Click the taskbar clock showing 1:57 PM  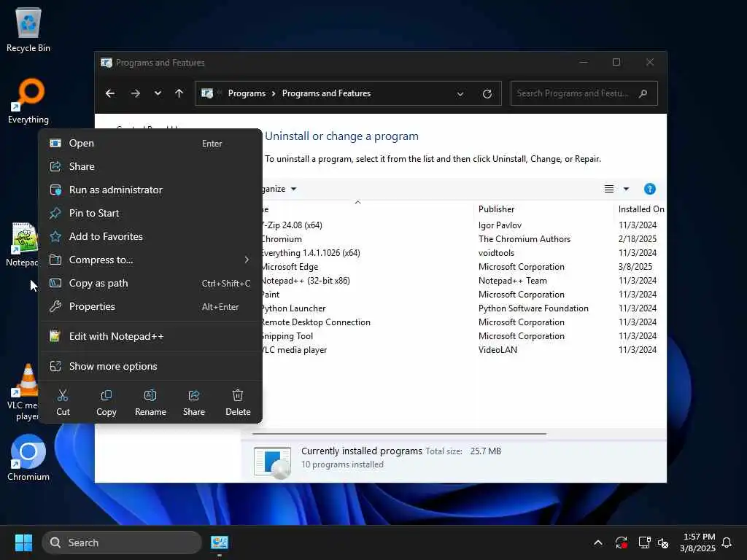pos(698,542)
